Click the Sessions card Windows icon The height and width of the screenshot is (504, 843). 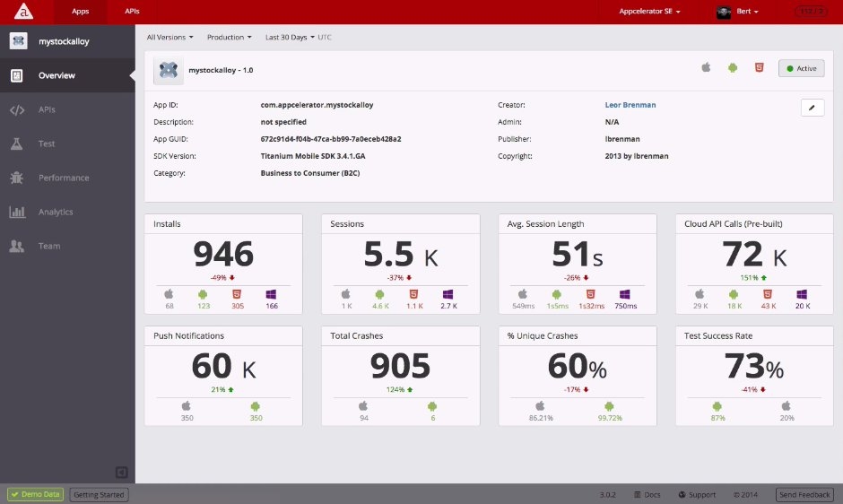[x=448, y=294]
